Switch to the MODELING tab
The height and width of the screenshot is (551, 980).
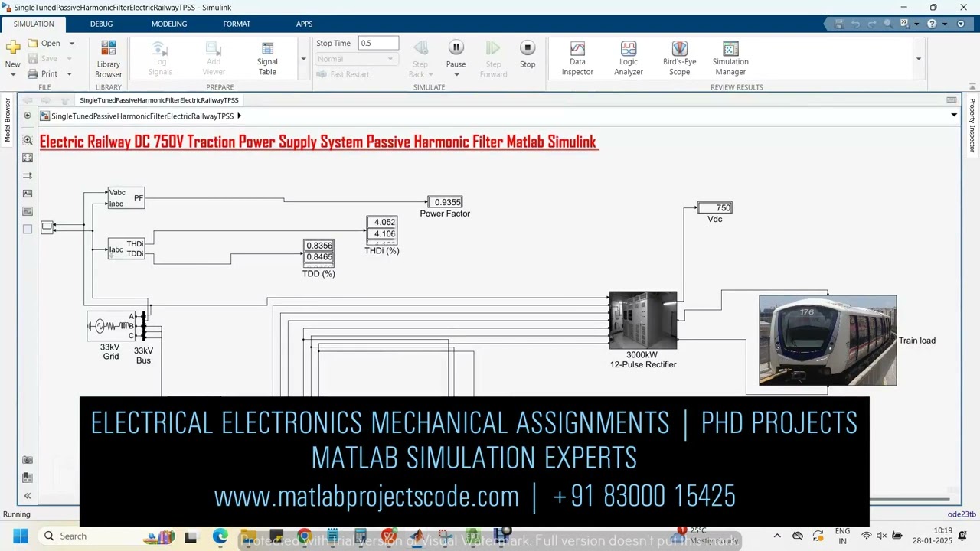[169, 24]
